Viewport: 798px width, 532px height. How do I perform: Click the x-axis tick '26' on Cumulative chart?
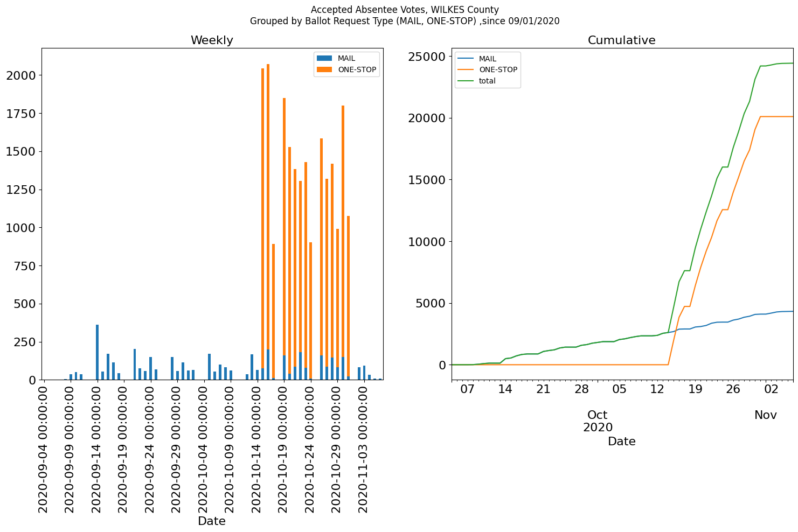pos(733,389)
